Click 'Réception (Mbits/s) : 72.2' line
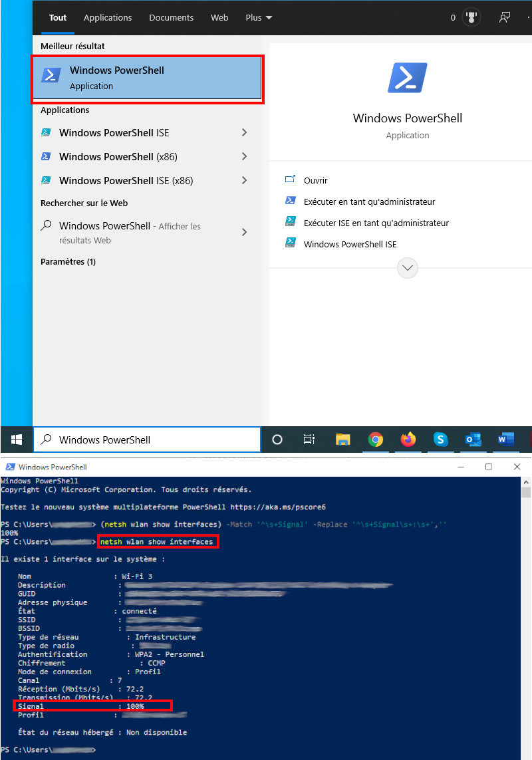 pos(81,689)
